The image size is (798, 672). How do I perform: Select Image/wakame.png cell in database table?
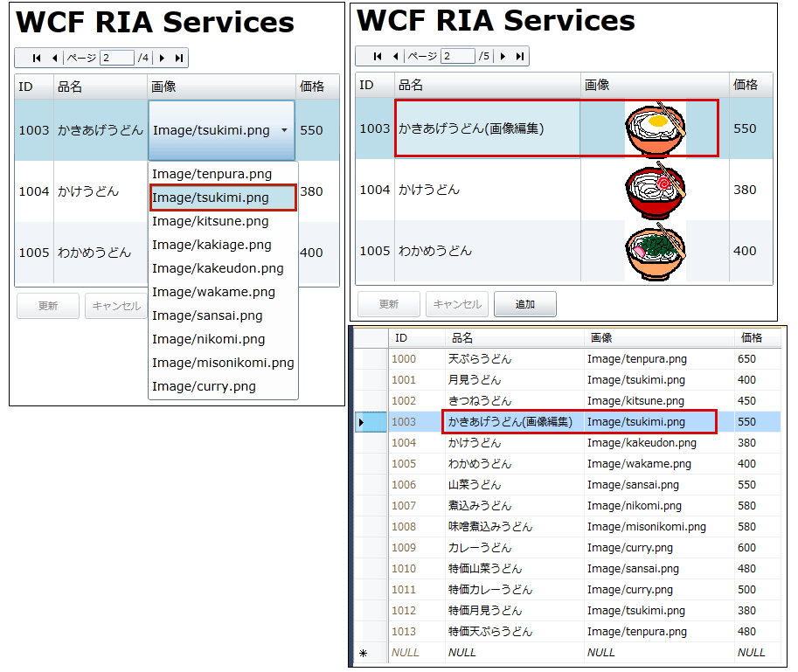click(x=658, y=464)
